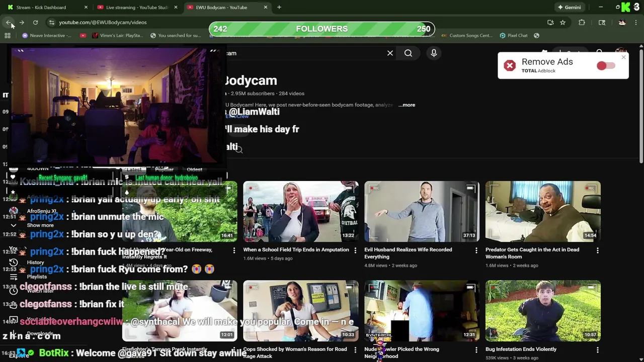Open a new browser tab
The image size is (644, 362).
tap(279, 7)
